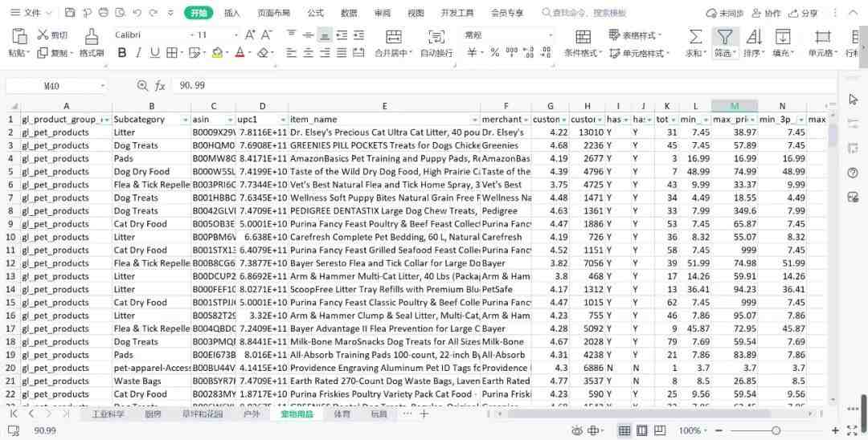The height and width of the screenshot is (440, 868).
Task: Click the Fill (填充) icon
Action: coord(783,36)
